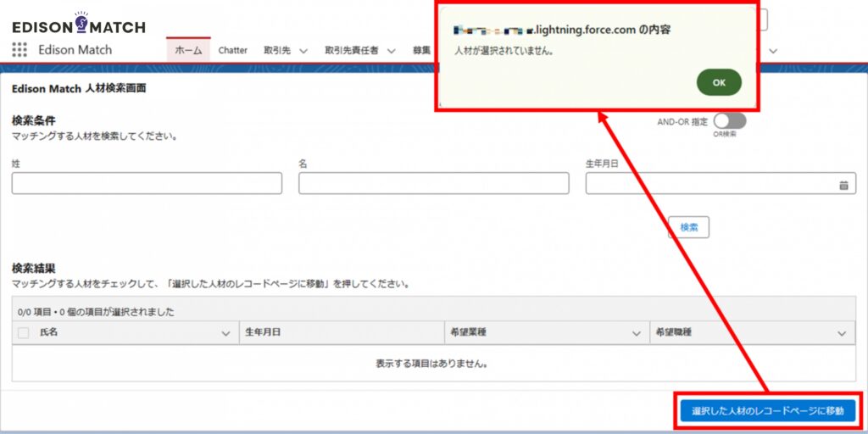The height and width of the screenshot is (434, 868).
Task: Switch to the ホーム tab
Action: pos(188,50)
